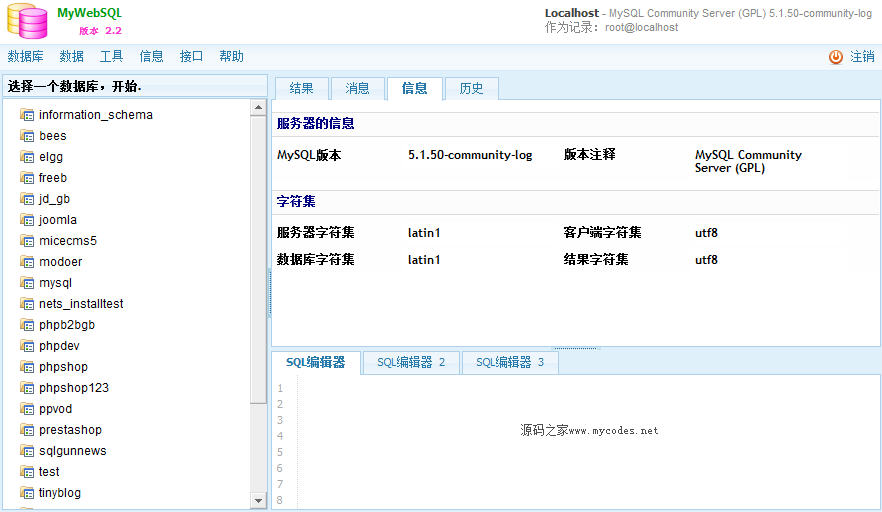The height and width of the screenshot is (512, 882).
Task: Click the modoer database icon
Action: point(27,262)
